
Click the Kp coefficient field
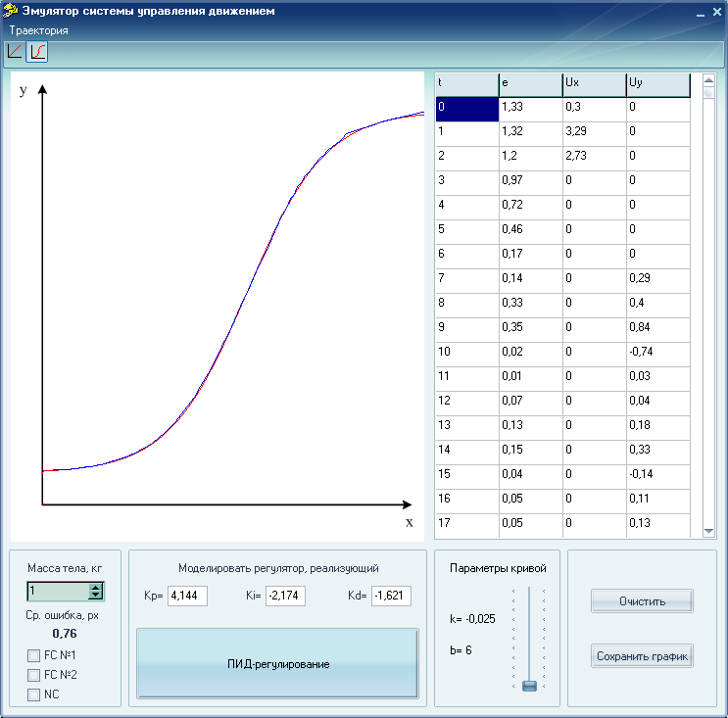187,596
